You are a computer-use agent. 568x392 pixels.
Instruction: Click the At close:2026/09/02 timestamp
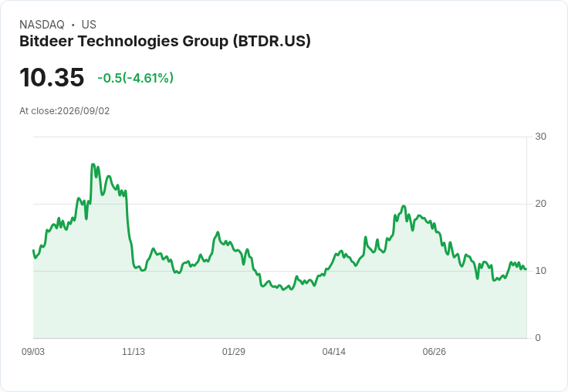click(65, 111)
